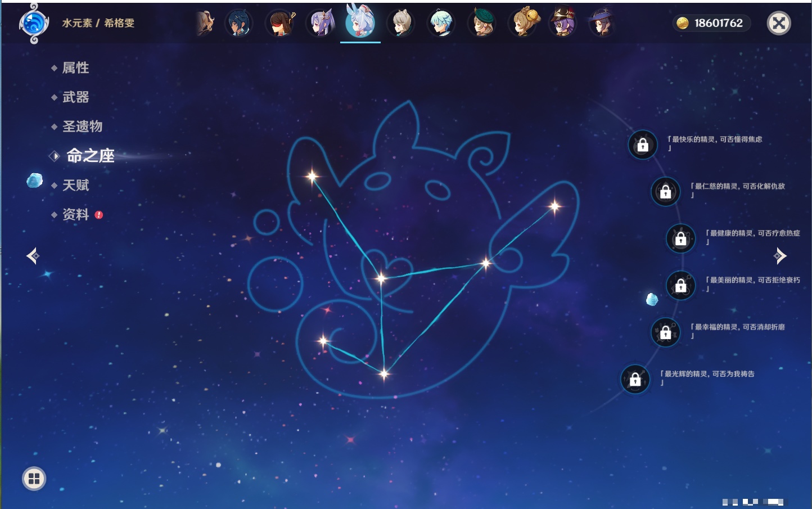The image size is (812, 509).
Task: Open the 资料 profile section
Action: click(75, 214)
